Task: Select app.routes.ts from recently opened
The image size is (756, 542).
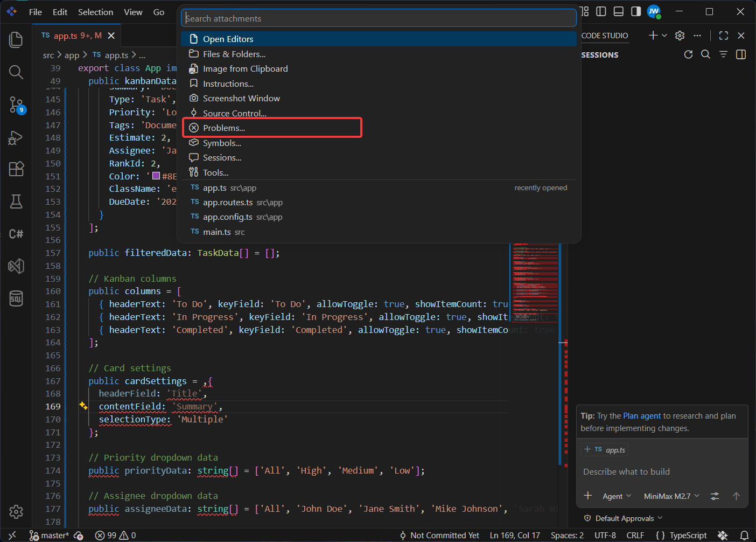Action: click(x=379, y=203)
